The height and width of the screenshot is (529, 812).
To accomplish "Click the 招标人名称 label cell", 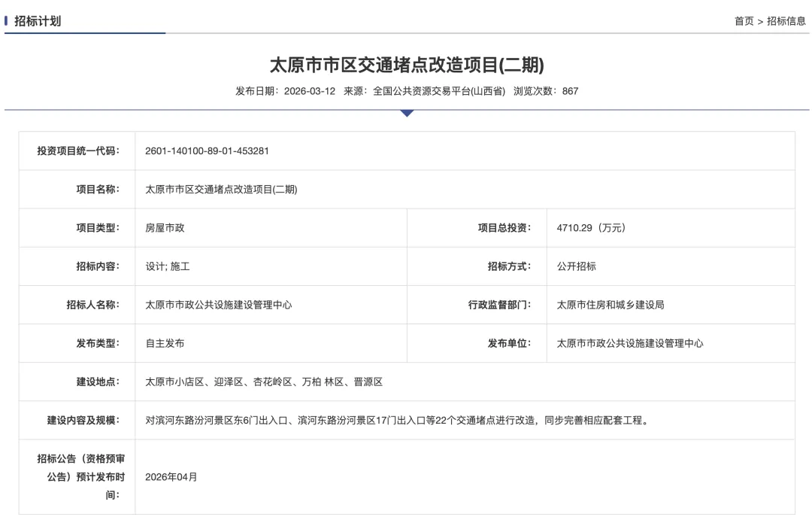I will (x=77, y=305).
